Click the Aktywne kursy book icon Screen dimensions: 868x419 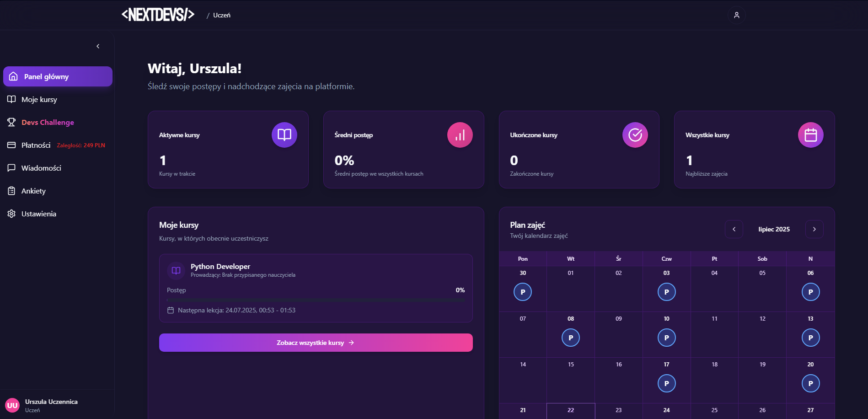pyautogui.click(x=284, y=135)
